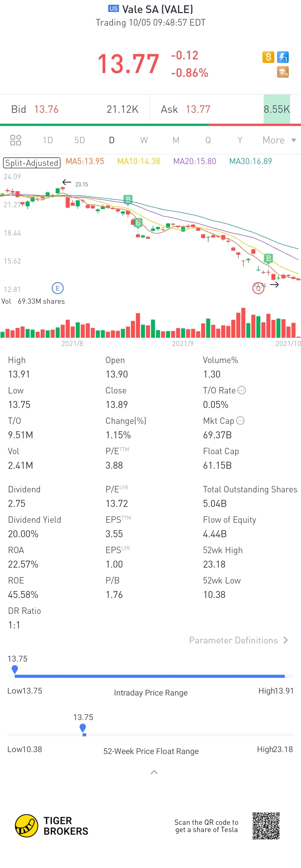301x868 pixels.
Task: Select the W weekly chart tab
Action: 144,140
